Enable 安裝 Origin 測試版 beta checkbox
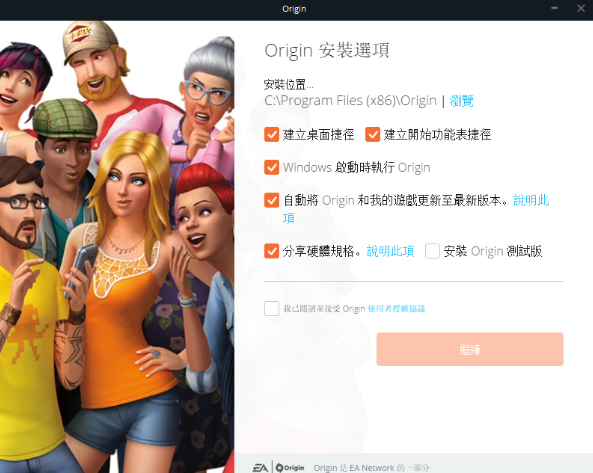This screenshot has width=593, height=473. pyautogui.click(x=432, y=251)
